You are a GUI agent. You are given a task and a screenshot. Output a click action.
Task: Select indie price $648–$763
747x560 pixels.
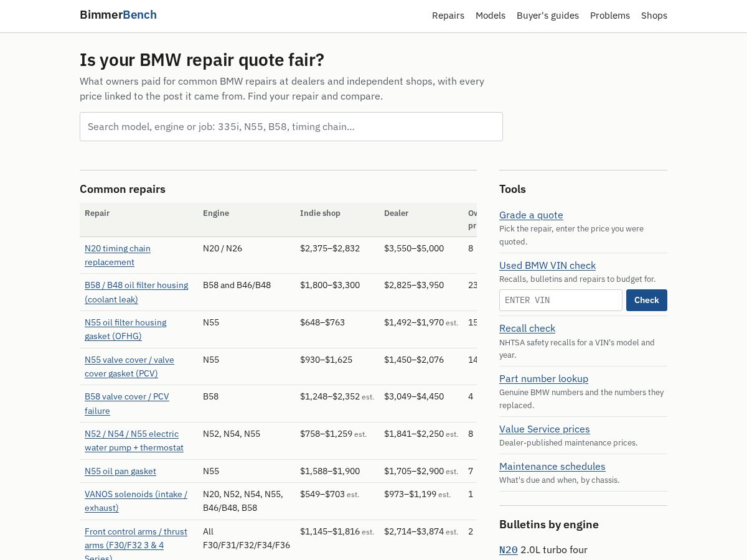pos(322,322)
